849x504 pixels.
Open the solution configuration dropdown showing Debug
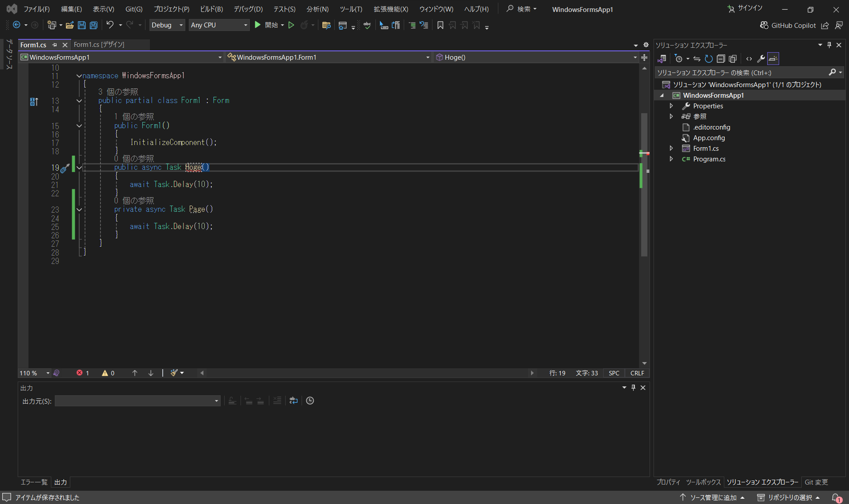point(167,25)
